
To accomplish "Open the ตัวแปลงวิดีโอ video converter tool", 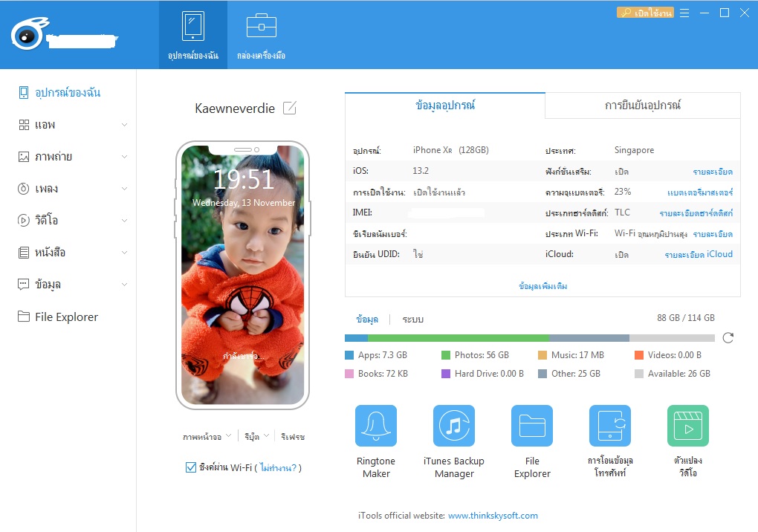I will [688, 425].
